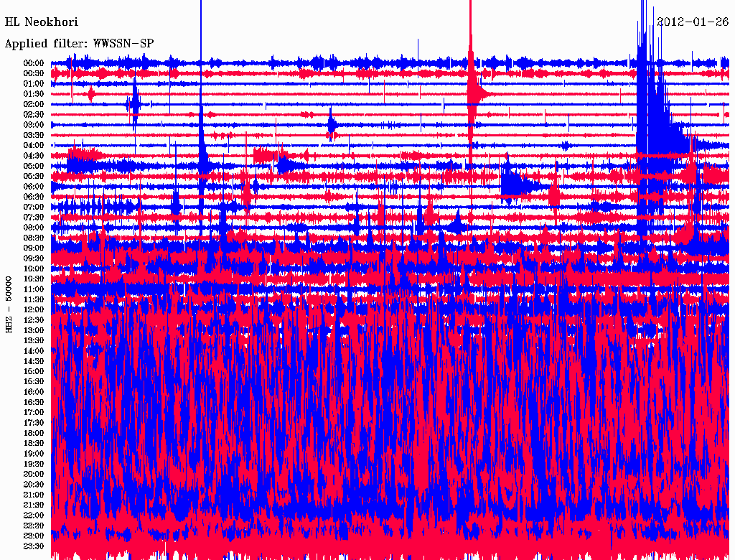This screenshot has width=735, height=560.
Task: Click the 01:30 time row label
Action: pyautogui.click(x=34, y=94)
